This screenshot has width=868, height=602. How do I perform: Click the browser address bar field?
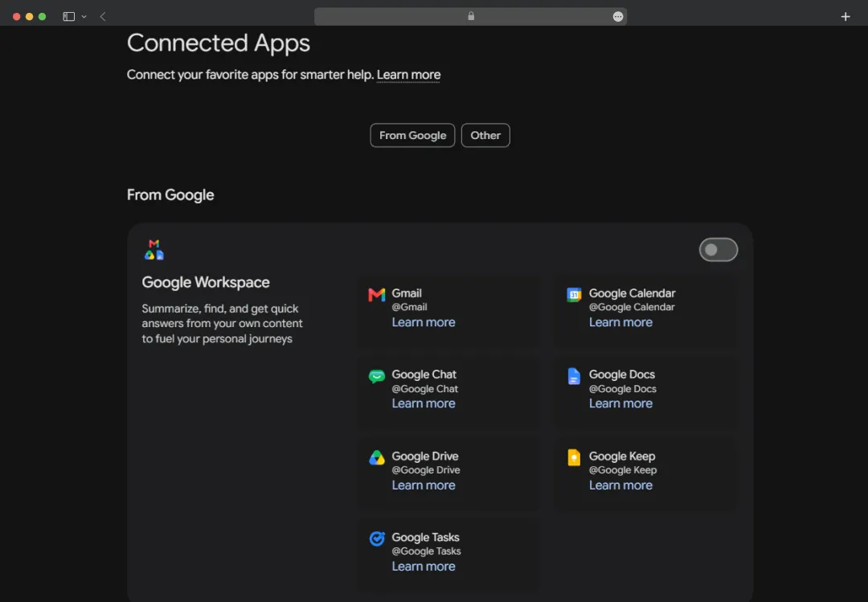coord(470,17)
